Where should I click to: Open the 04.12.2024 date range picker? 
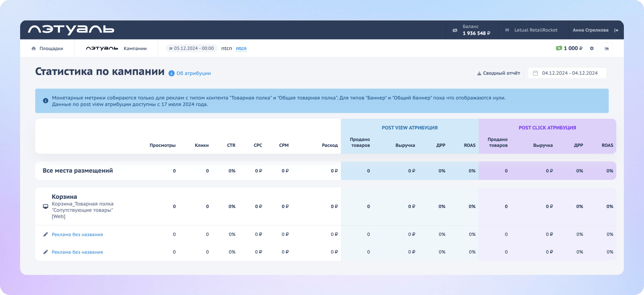(x=567, y=73)
